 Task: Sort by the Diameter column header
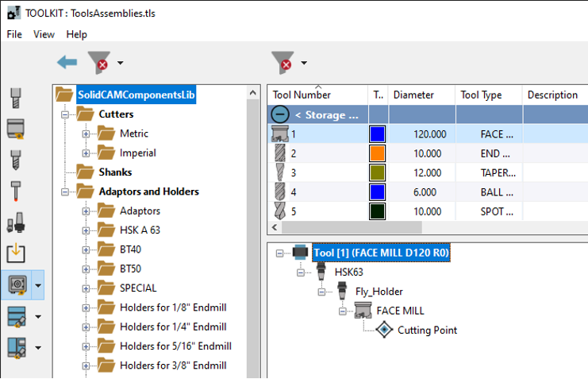coord(421,95)
